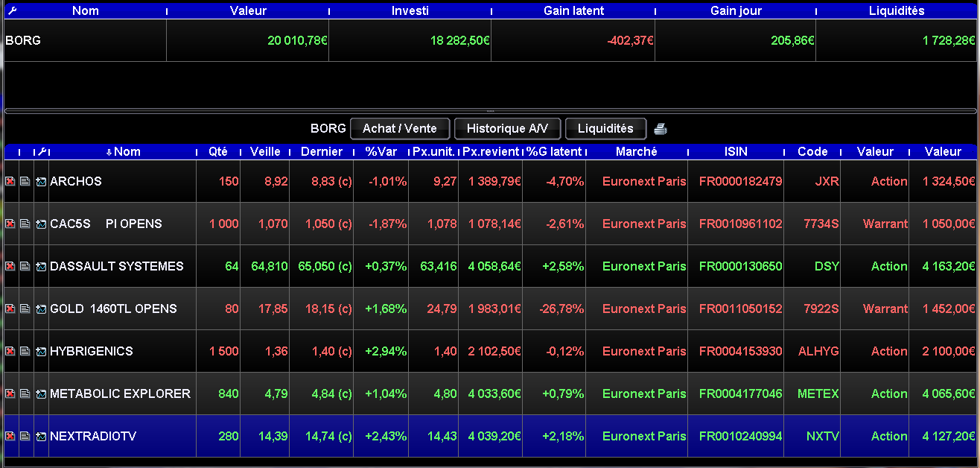Sort positions by the Code column header
The image size is (980, 468).
pos(812,151)
